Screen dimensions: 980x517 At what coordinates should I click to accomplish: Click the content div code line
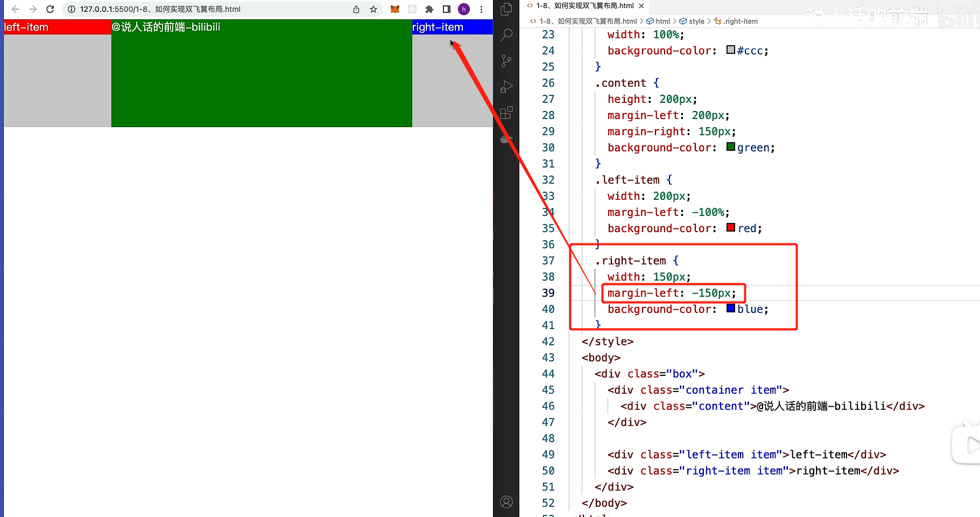pos(773,406)
